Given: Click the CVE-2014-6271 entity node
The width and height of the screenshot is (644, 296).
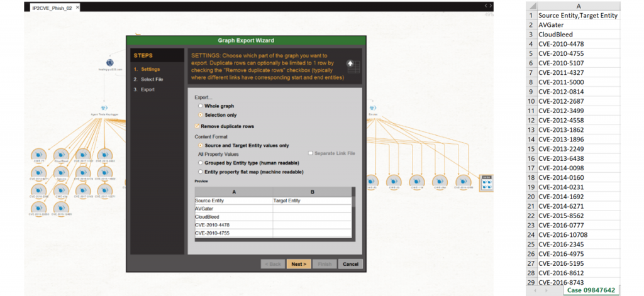Looking at the screenshot, I should pos(40,172).
